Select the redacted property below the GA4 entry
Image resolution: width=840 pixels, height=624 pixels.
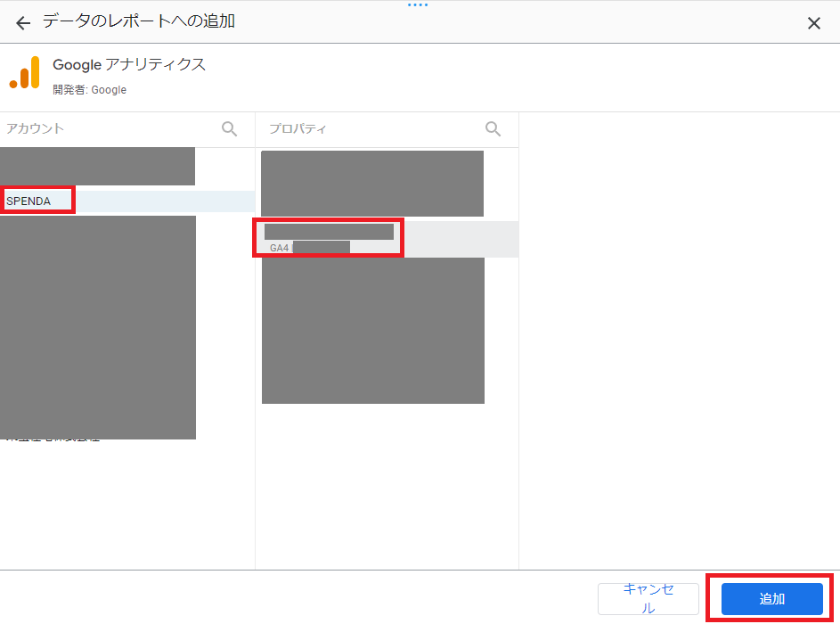(x=372, y=330)
